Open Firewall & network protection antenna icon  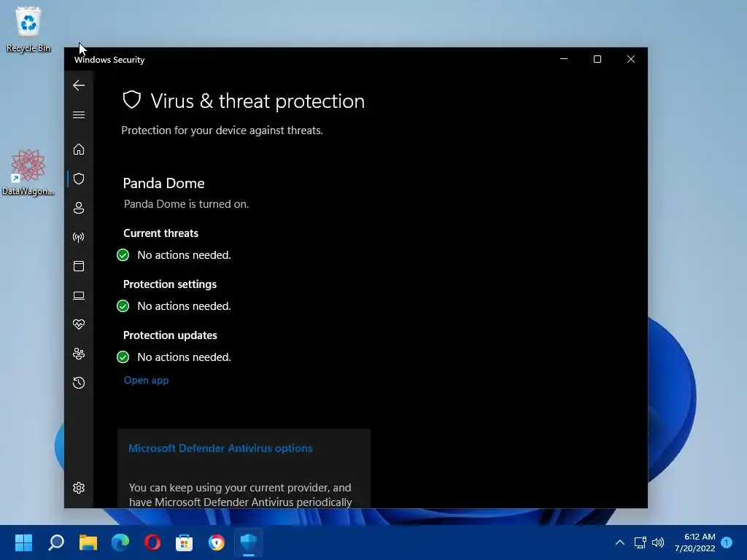click(79, 237)
